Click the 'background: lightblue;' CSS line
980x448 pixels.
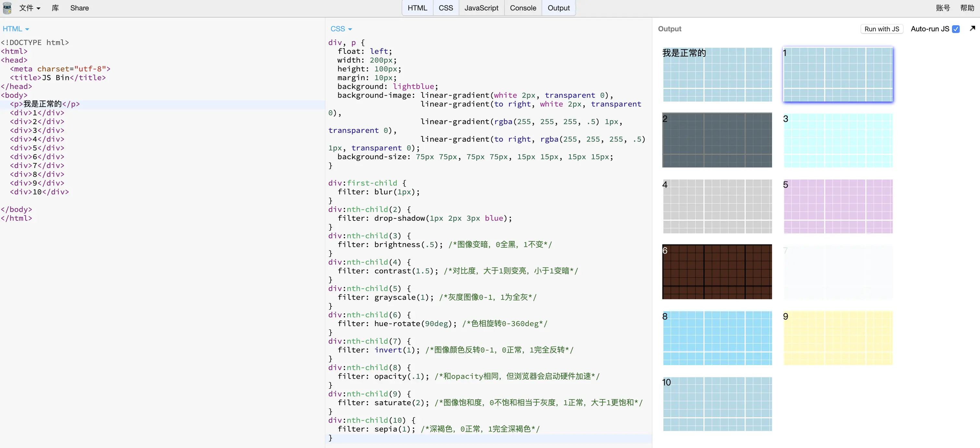pos(388,87)
